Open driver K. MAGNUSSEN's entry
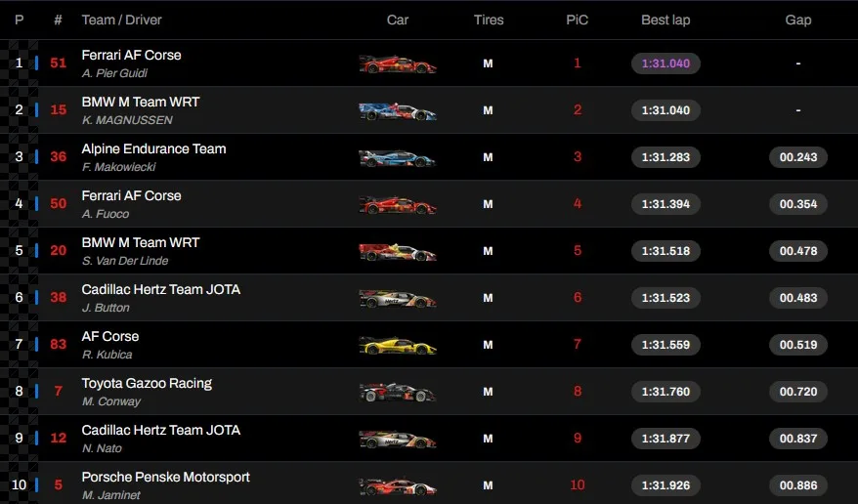 127,120
